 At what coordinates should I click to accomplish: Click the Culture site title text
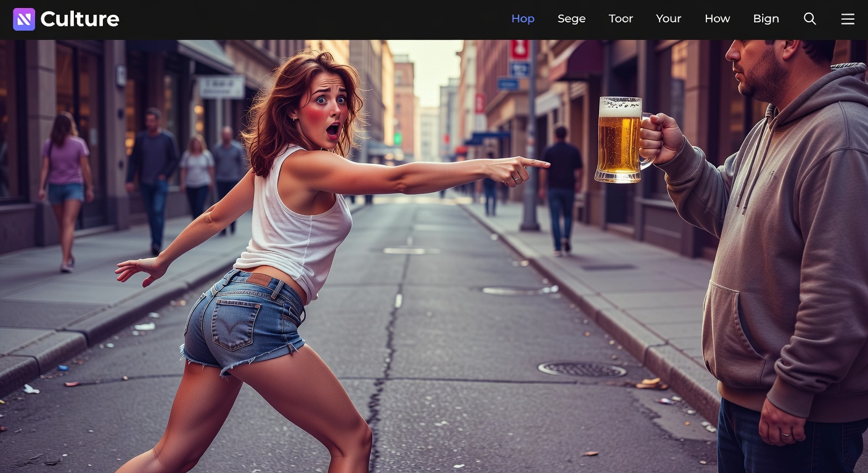[x=80, y=19]
